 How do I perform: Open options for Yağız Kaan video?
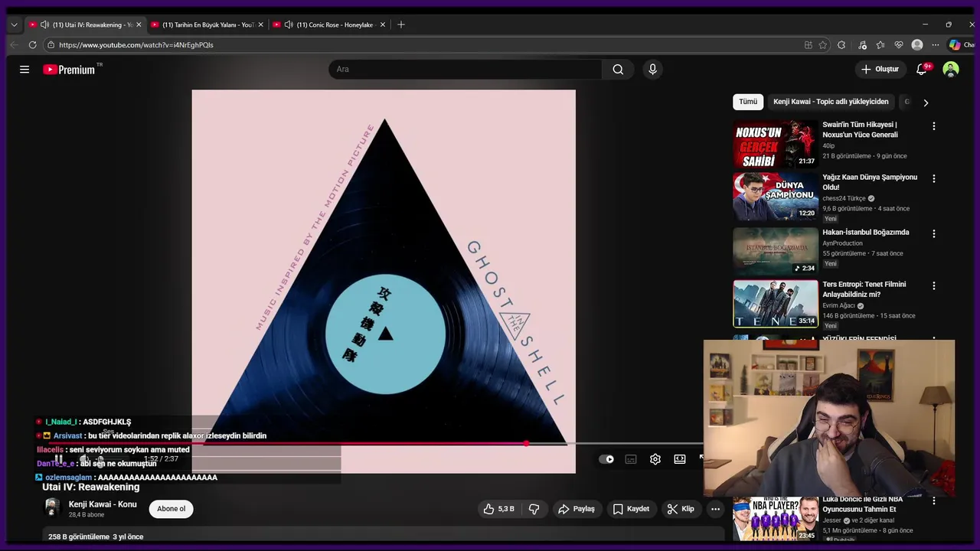(x=933, y=178)
